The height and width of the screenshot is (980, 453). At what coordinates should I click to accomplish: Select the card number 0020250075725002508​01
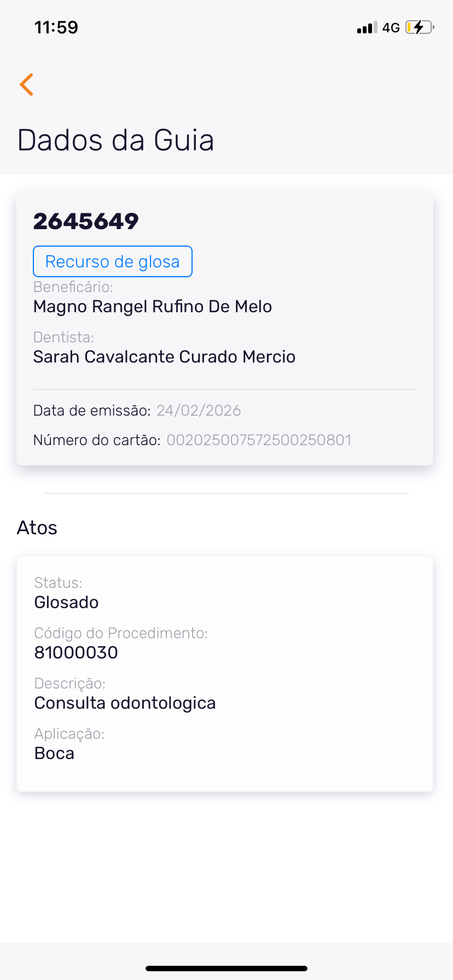pyautogui.click(x=259, y=440)
